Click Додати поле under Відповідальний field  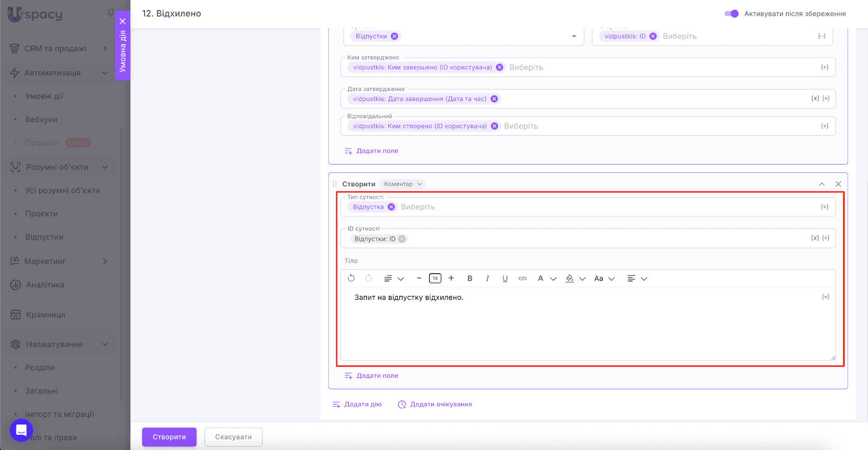tap(371, 151)
